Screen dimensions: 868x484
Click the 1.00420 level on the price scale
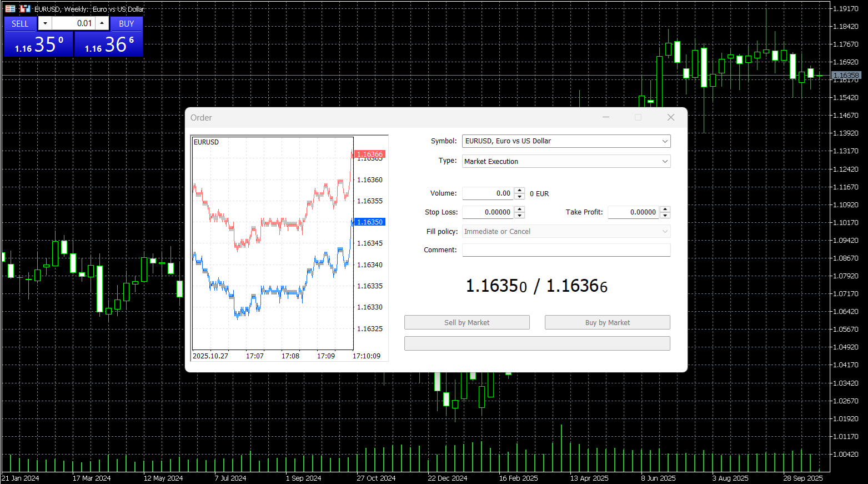coord(846,455)
